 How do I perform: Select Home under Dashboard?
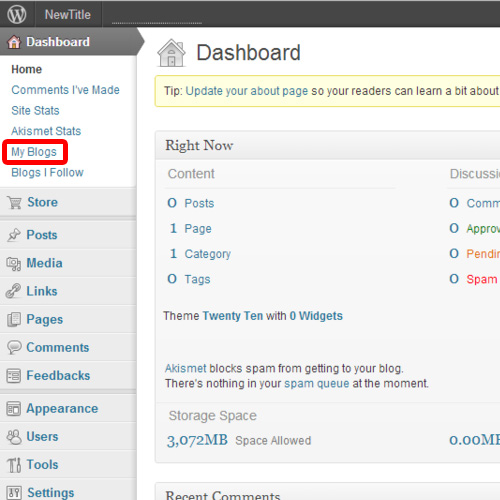27,69
